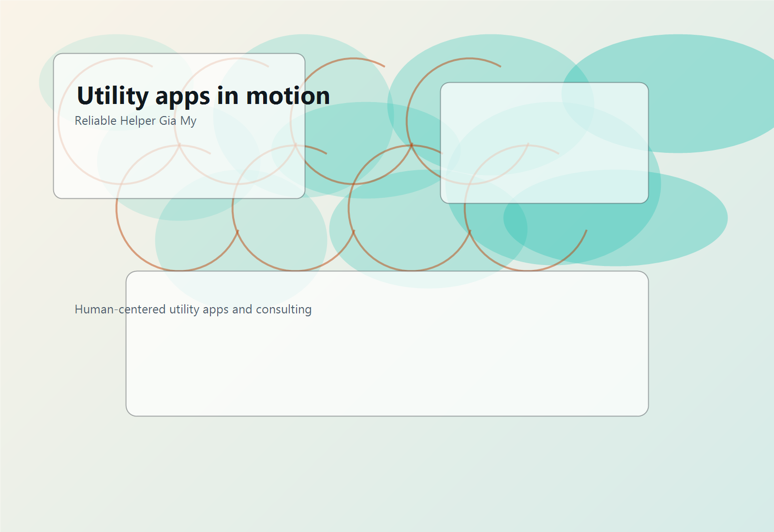Click the 'Human-centered utility apps and consulting' text
Viewport: 774px width, 532px height.
coord(193,309)
